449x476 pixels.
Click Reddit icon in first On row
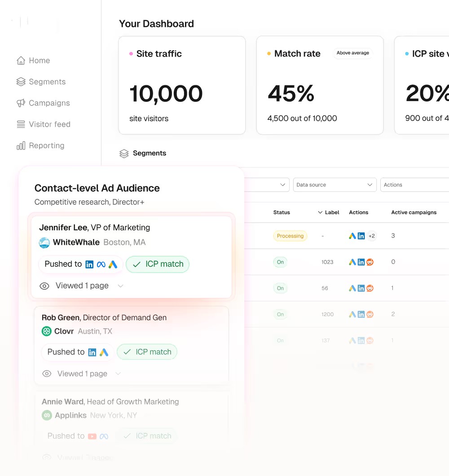point(370,262)
